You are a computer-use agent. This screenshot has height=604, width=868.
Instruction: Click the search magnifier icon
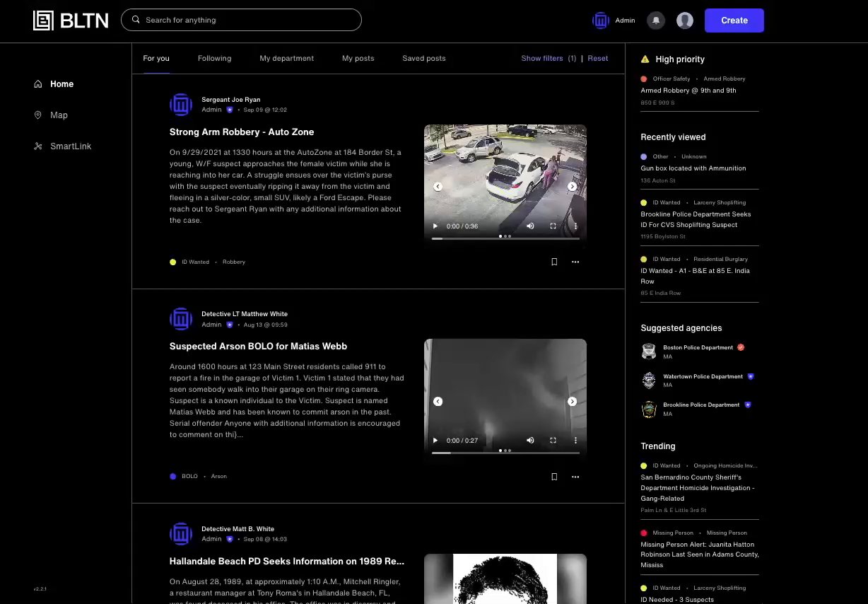[x=136, y=20]
